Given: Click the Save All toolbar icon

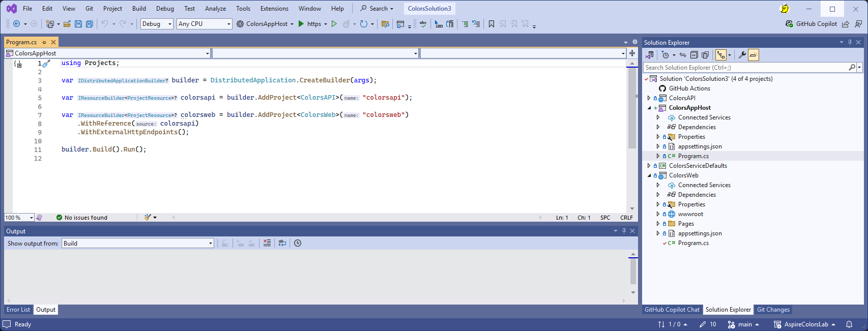Looking at the screenshot, I should (x=90, y=24).
